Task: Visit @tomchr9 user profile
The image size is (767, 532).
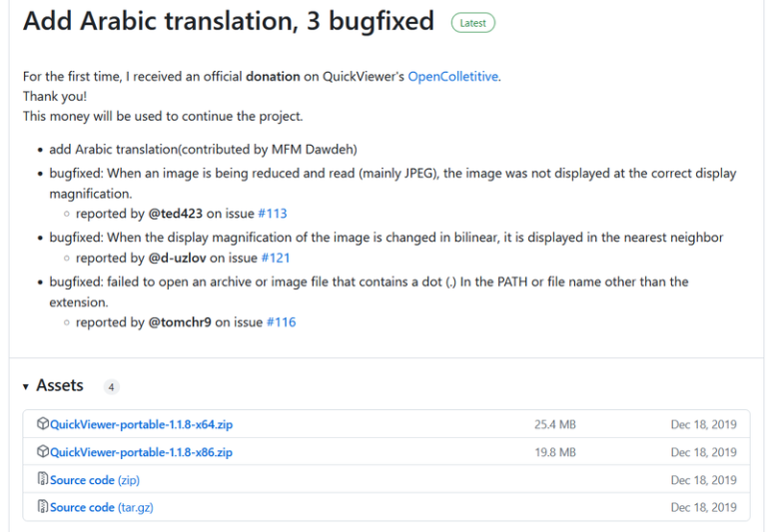Action: pos(179,321)
